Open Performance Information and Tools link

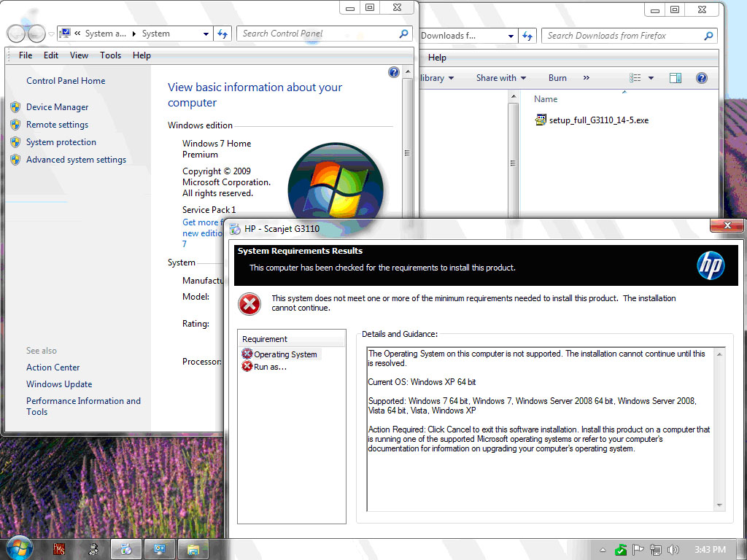tap(83, 406)
